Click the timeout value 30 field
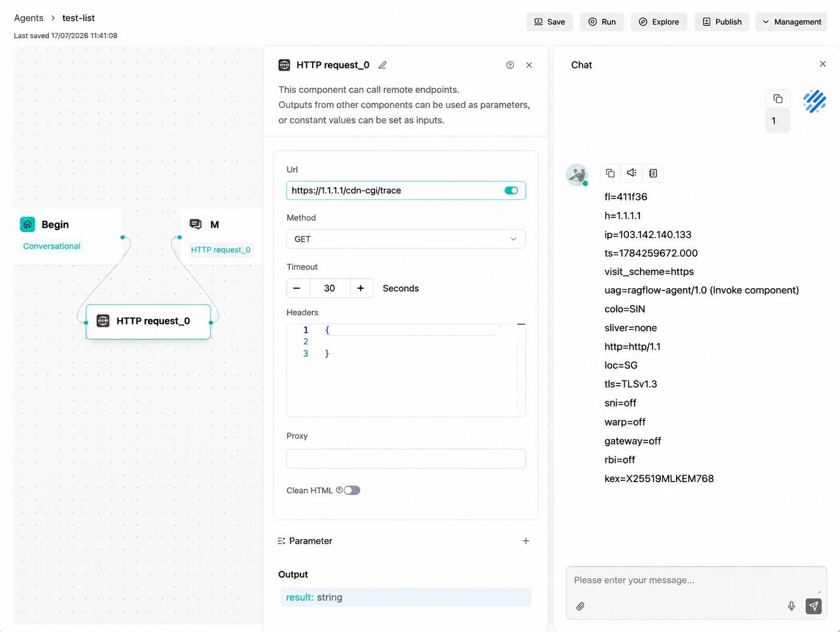 [330, 288]
